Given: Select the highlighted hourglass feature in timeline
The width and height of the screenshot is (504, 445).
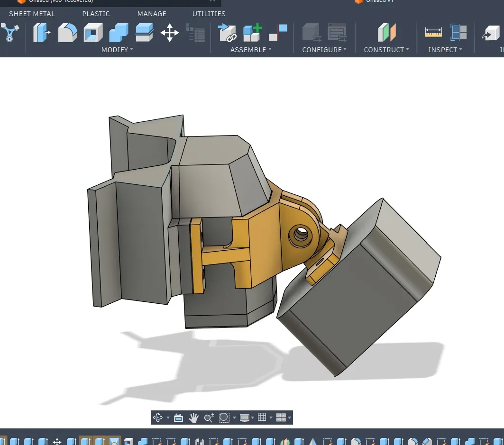Looking at the screenshot, I should pyautogui.click(x=114, y=441).
